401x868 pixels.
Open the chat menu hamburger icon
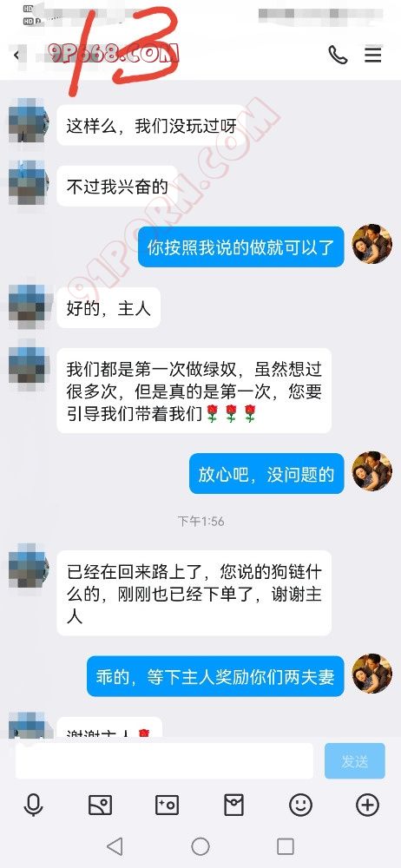(x=372, y=54)
